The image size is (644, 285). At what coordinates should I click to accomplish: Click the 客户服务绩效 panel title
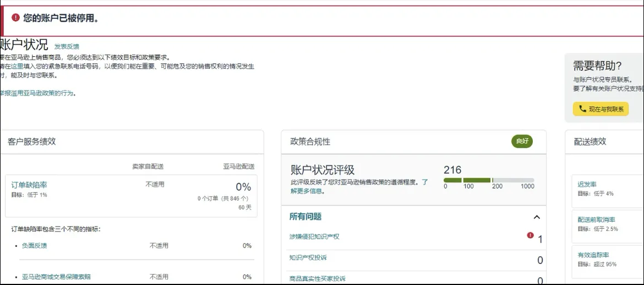31,142
